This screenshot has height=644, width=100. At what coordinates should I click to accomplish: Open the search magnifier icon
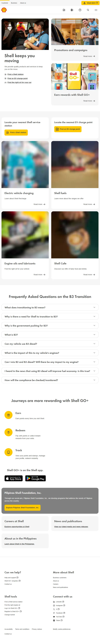pos(88,10)
